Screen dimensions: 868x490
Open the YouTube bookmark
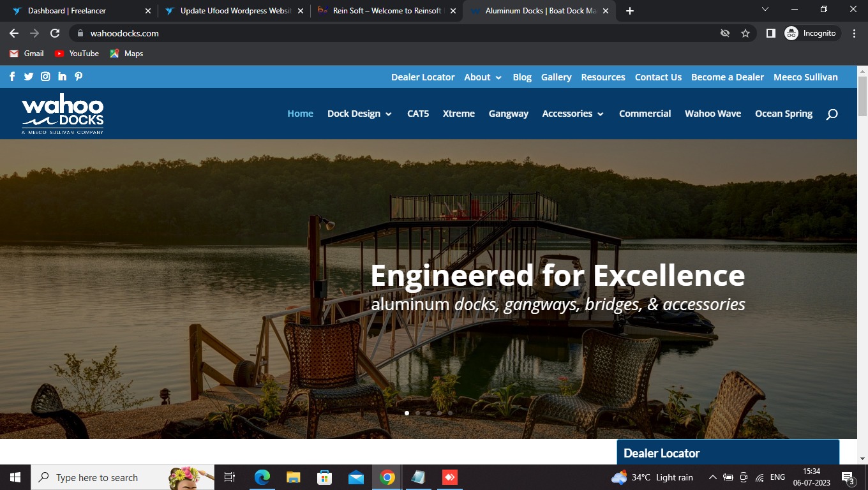tap(77, 54)
